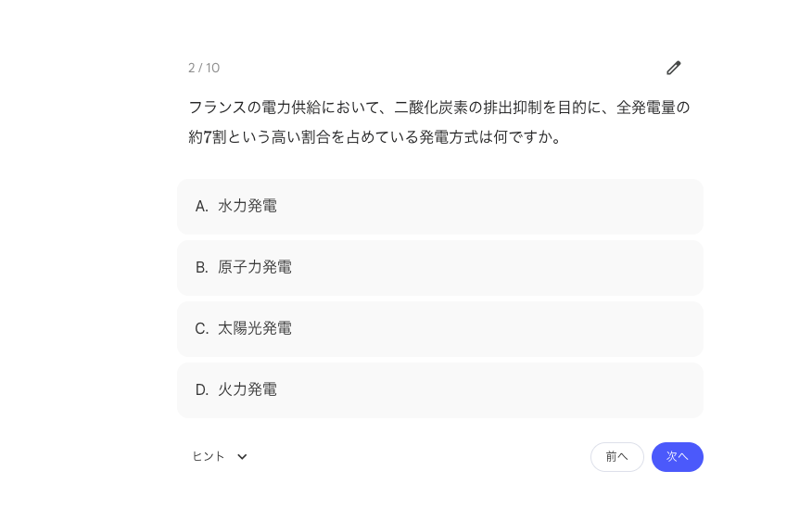
Task: Advance with the blue 次へ button
Action: point(677,456)
